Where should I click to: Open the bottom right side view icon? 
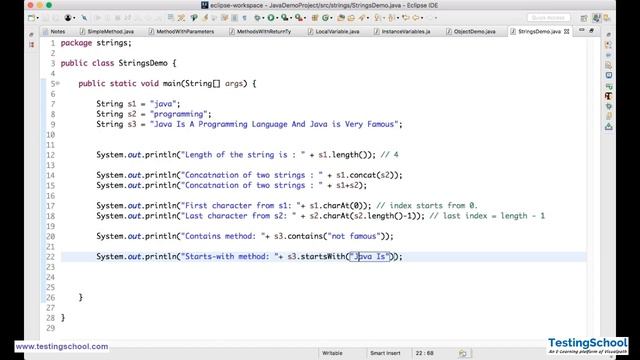coord(609,127)
